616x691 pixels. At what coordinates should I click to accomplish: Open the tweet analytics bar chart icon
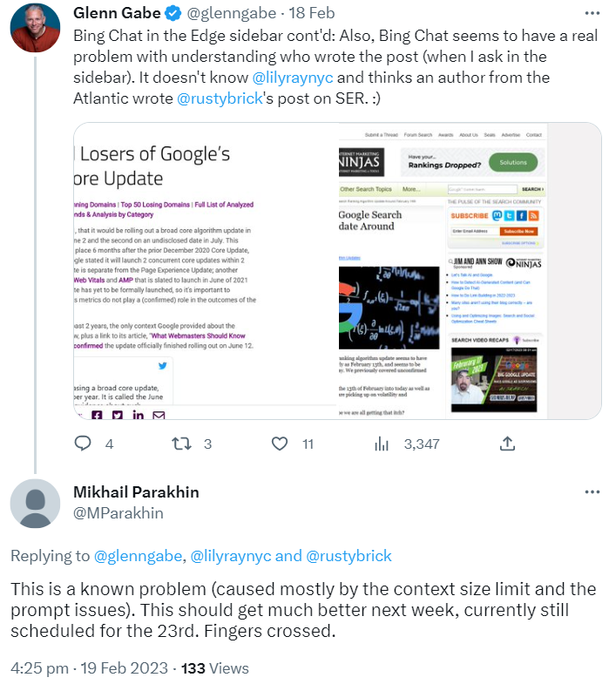click(381, 444)
